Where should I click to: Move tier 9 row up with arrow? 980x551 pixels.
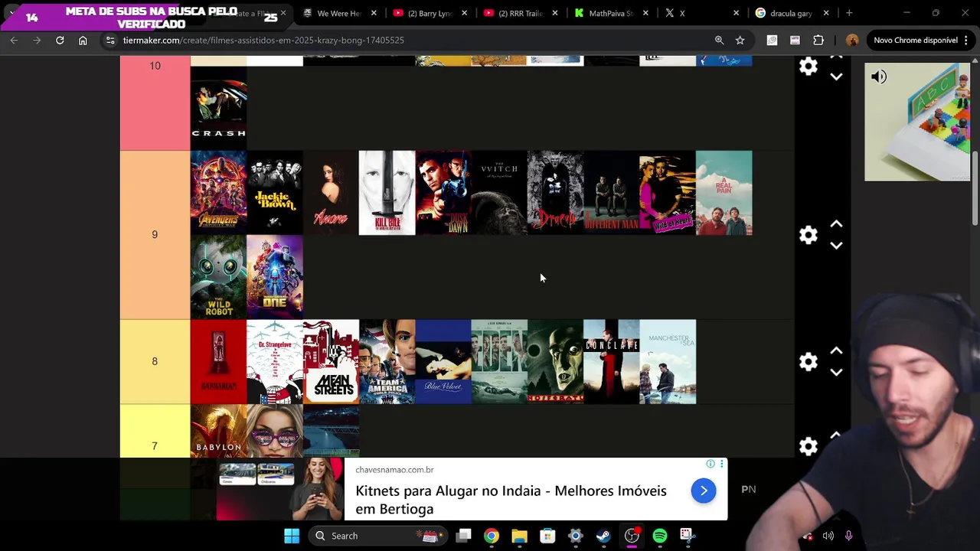[x=836, y=224]
